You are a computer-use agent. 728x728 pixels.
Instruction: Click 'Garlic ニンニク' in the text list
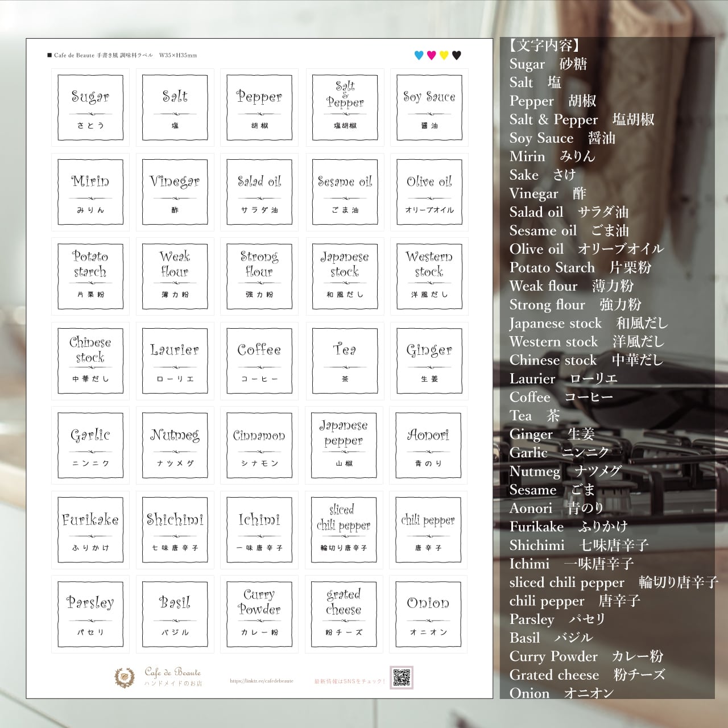click(x=560, y=452)
